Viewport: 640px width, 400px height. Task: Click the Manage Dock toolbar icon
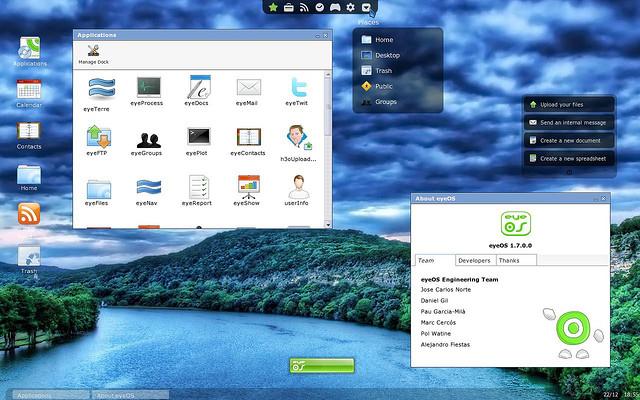(94, 54)
